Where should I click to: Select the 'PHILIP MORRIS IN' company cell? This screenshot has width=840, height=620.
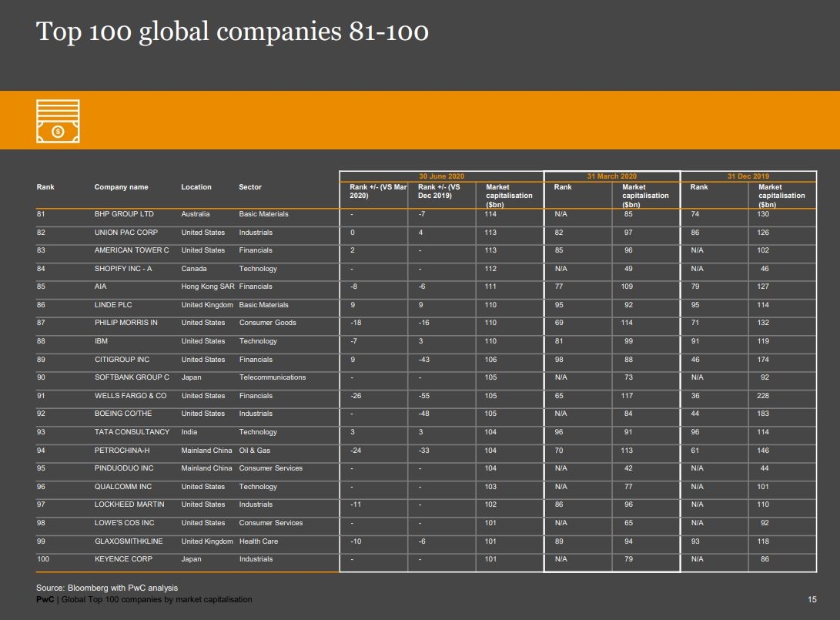[126, 323]
